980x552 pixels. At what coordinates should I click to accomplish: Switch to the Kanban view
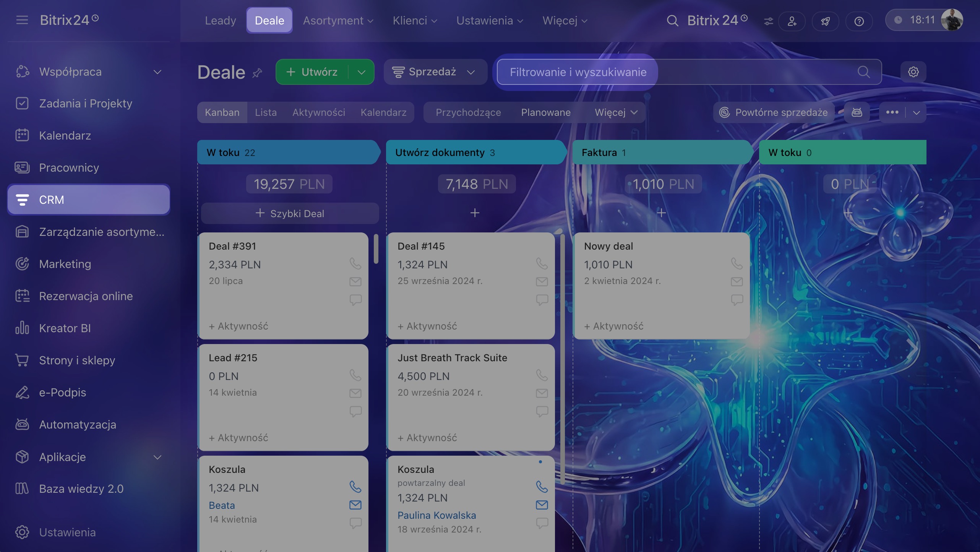click(222, 112)
